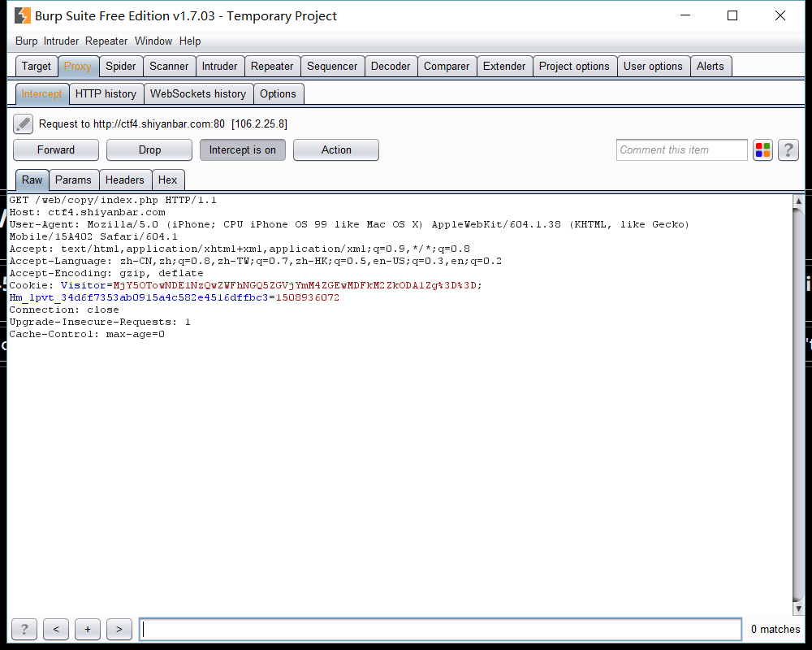
Task: Drop the intercepted request
Action: [149, 149]
